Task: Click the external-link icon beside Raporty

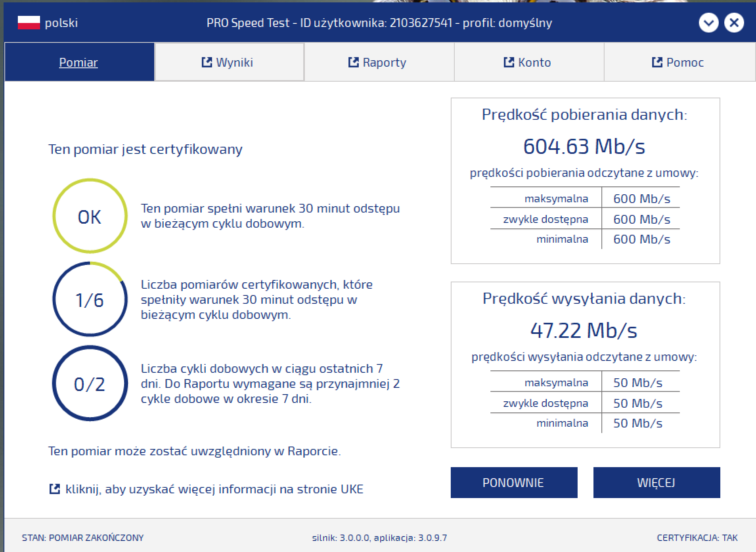Action: click(x=354, y=62)
